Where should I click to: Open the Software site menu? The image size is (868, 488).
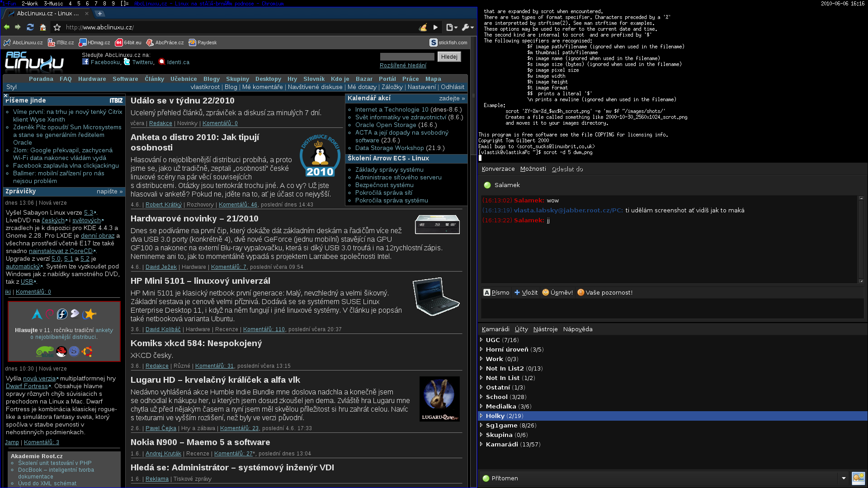click(x=125, y=79)
